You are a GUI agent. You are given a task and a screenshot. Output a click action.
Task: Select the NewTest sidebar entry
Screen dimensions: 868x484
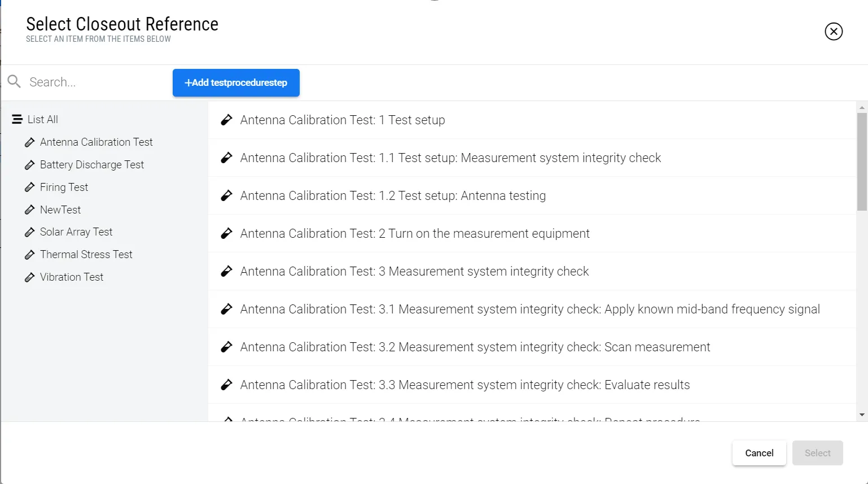[60, 210]
